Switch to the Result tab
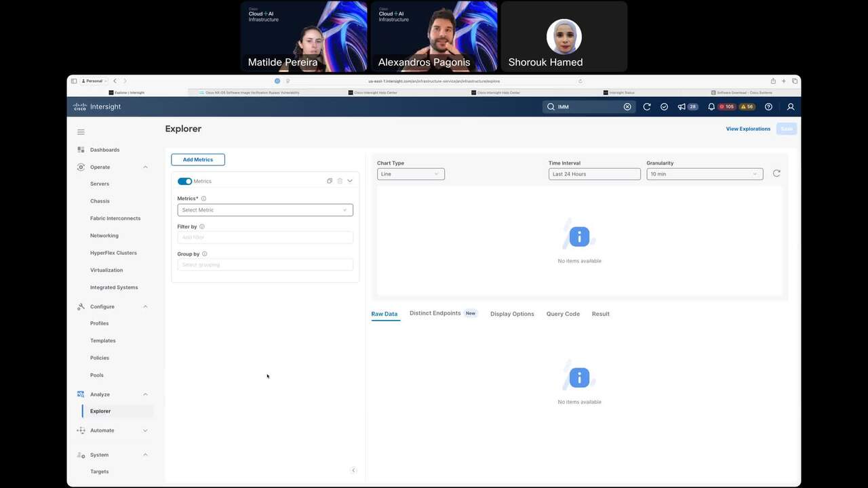868x488 pixels. coord(601,314)
